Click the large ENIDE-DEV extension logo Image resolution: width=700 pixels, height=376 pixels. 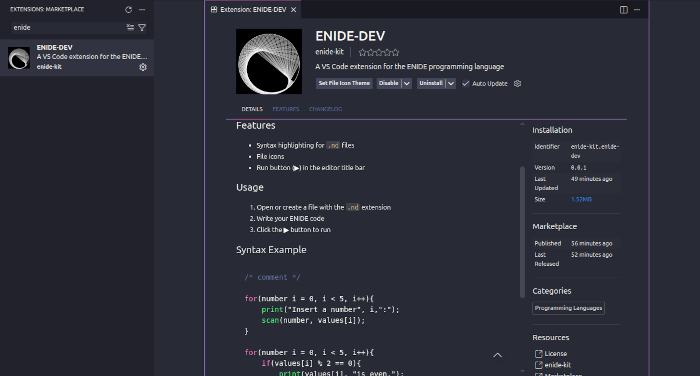pos(269,62)
